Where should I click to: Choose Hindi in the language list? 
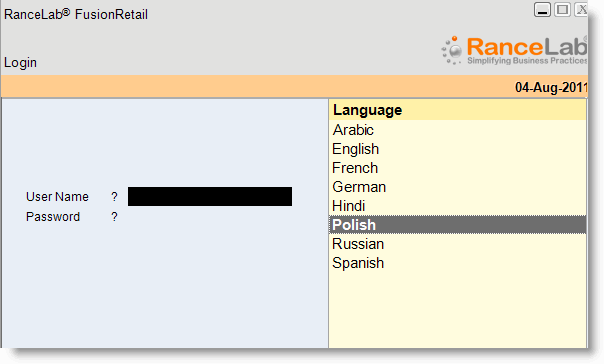pyautogui.click(x=458, y=206)
